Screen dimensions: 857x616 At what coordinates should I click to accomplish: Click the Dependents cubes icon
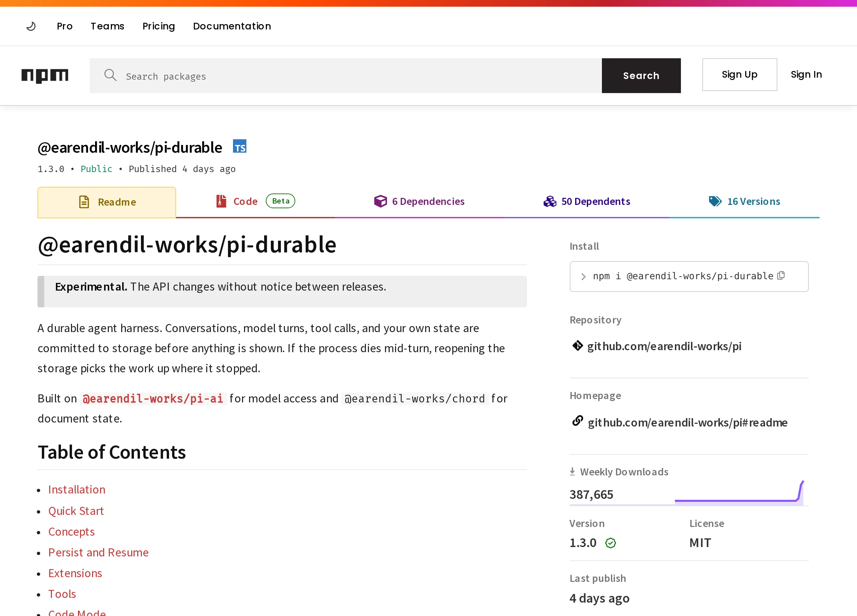(550, 201)
